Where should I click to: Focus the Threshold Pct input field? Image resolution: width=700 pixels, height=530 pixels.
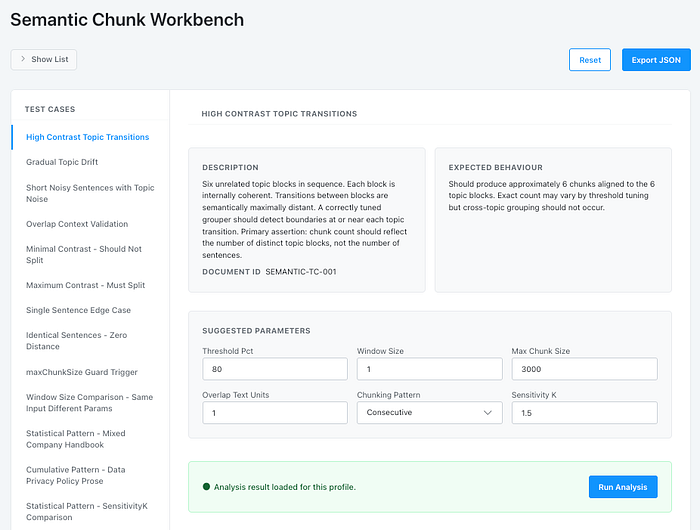pyautogui.click(x=275, y=369)
